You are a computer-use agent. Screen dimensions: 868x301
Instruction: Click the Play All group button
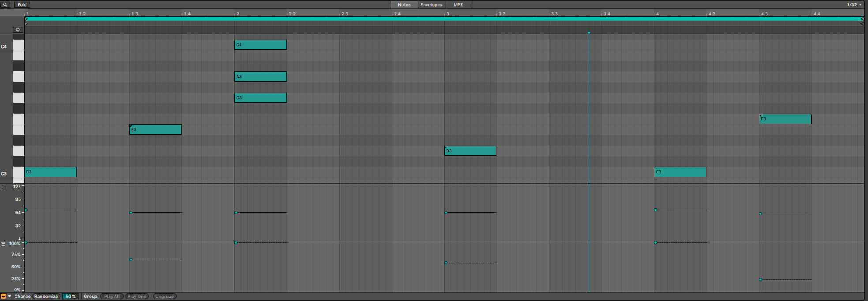tap(112, 297)
